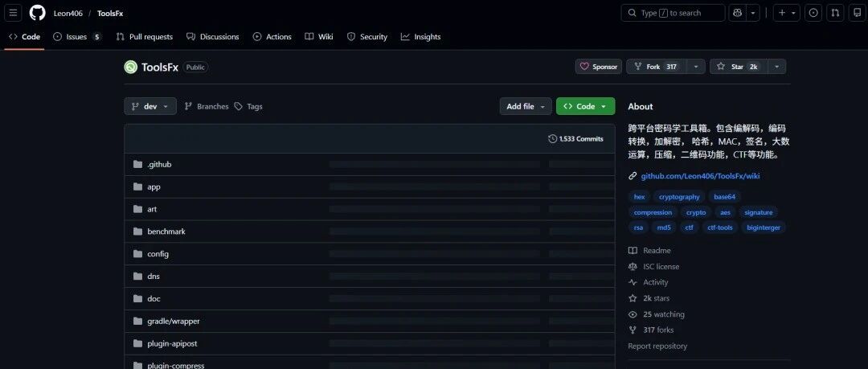Click the search input field
This screenshot has height=369, width=868.
pos(673,13)
